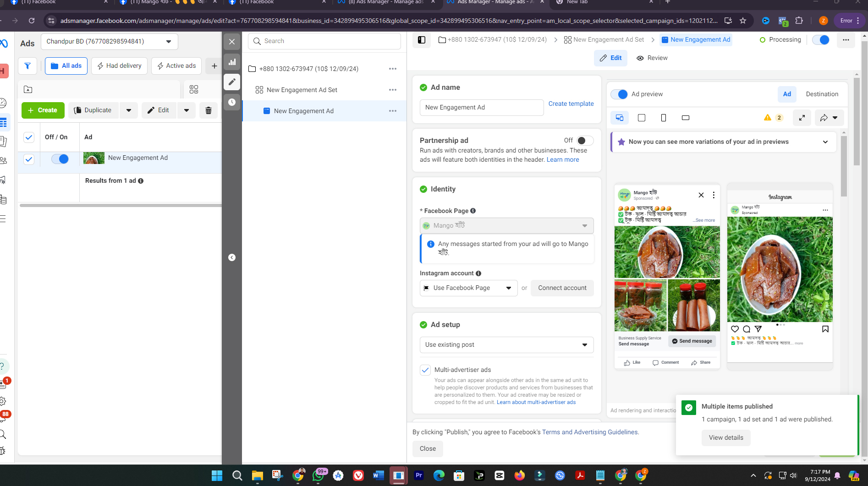
Task: Switch to the All ads tab
Action: coord(66,66)
